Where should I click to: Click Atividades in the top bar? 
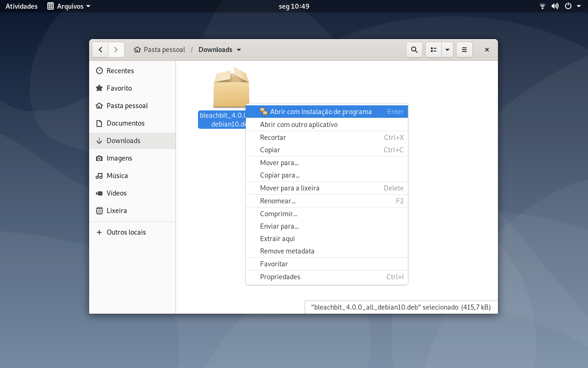coord(22,6)
